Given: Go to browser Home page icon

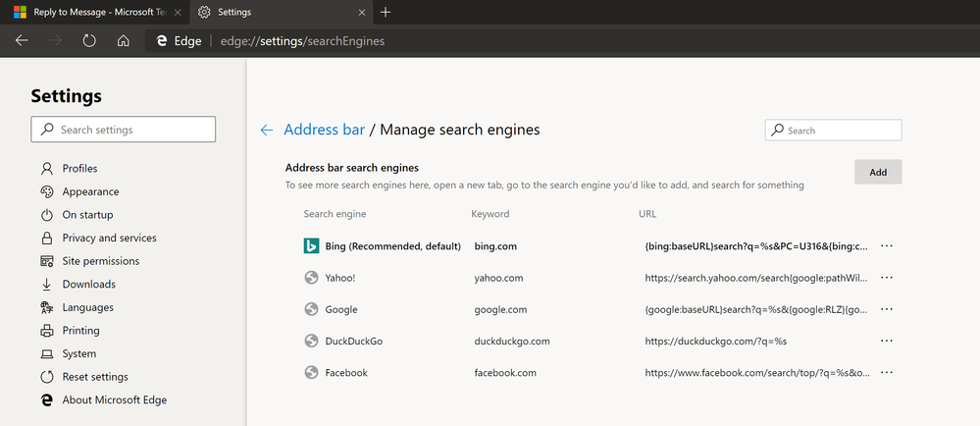Looking at the screenshot, I should tap(123, 41).
